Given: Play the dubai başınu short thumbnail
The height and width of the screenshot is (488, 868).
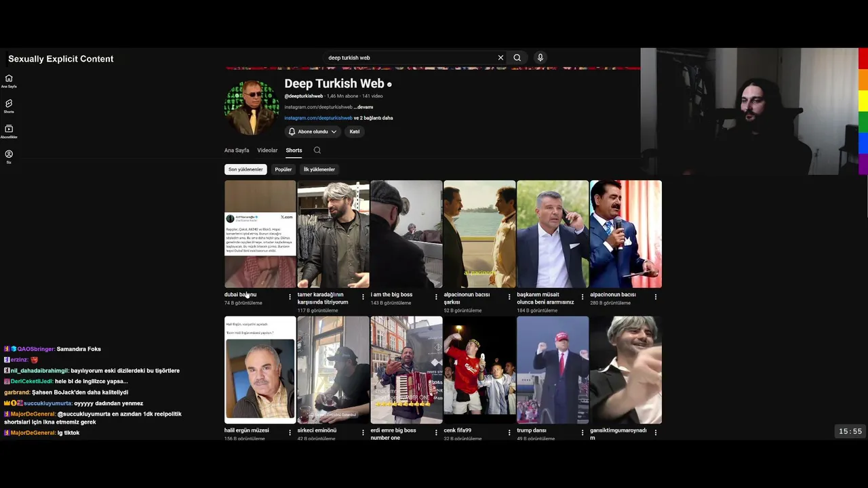Looking at the screenshot, I should [x=260, y=234].
